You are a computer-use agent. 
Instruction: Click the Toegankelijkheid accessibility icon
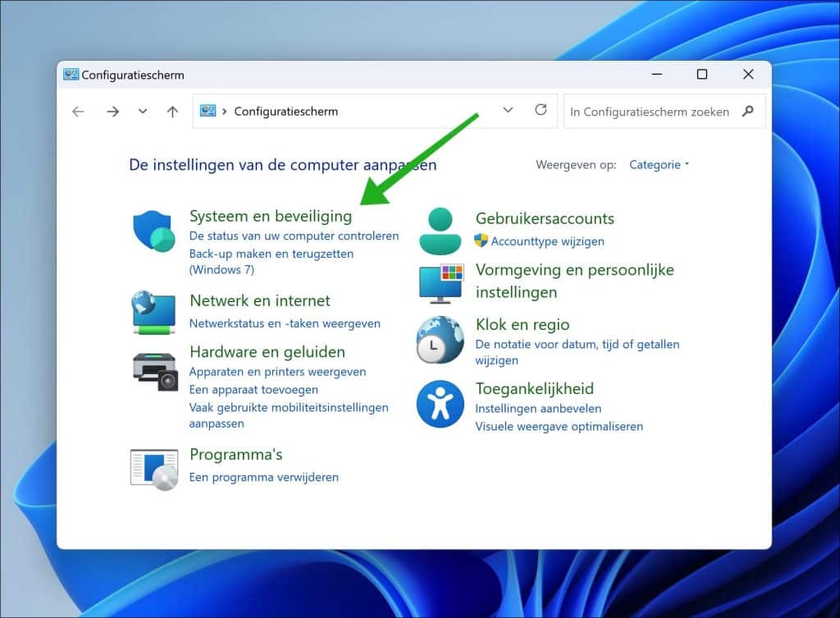point(440,404)
